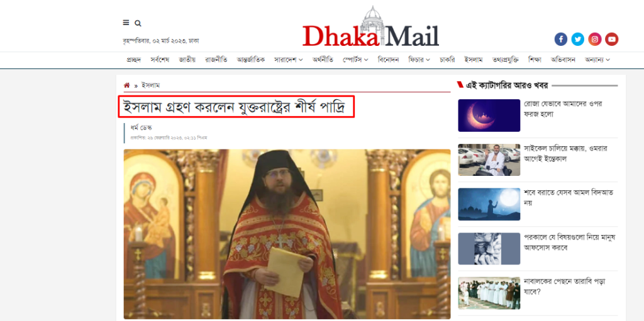
Task: Click the search magnifier icon
Action: click(x=138, y=23)
